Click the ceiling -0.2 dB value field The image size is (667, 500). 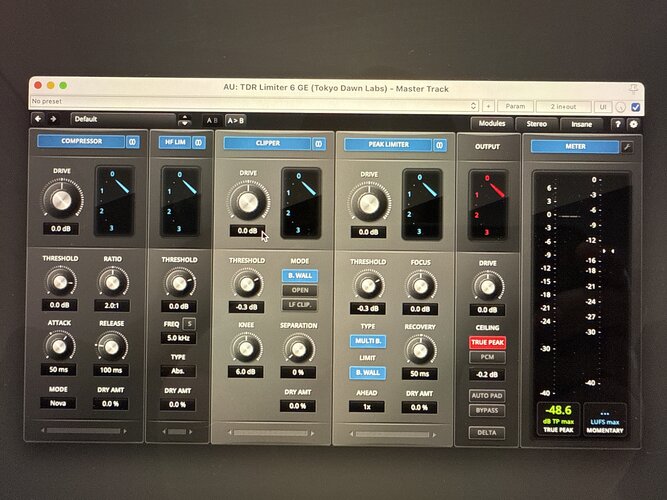pyautogui.click(x=487, y=375)
